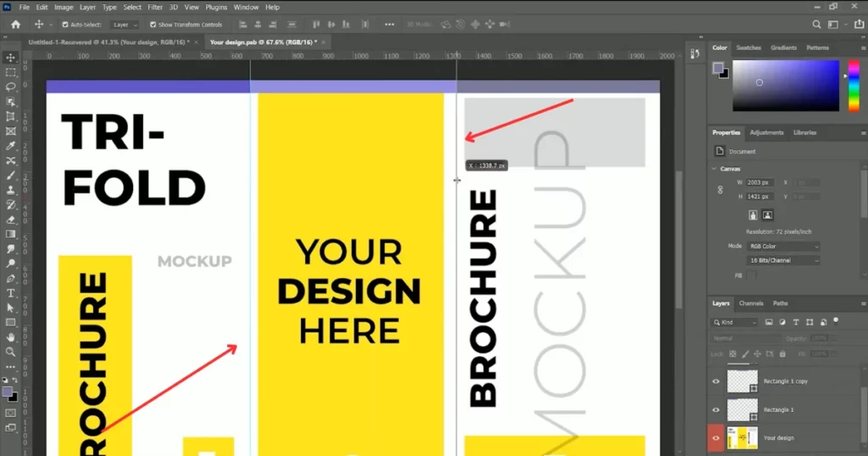The width and height of the screenshot is (868, 456).
Task: Select the Lasso tool
Action: click(10, 87)
